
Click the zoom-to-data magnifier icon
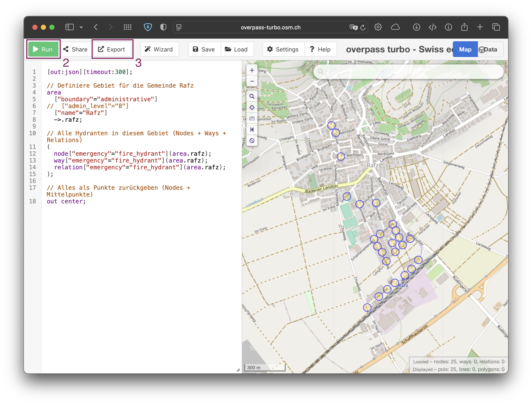252,96
